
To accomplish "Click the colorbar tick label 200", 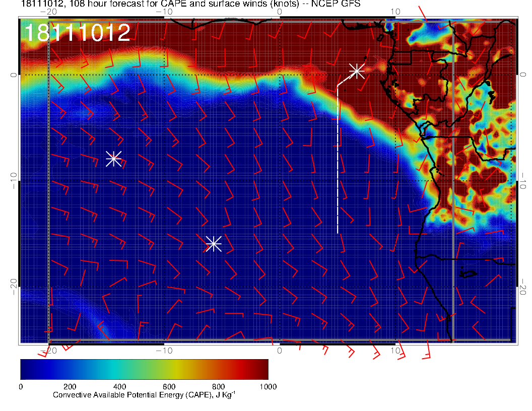I will coord(70,387).
